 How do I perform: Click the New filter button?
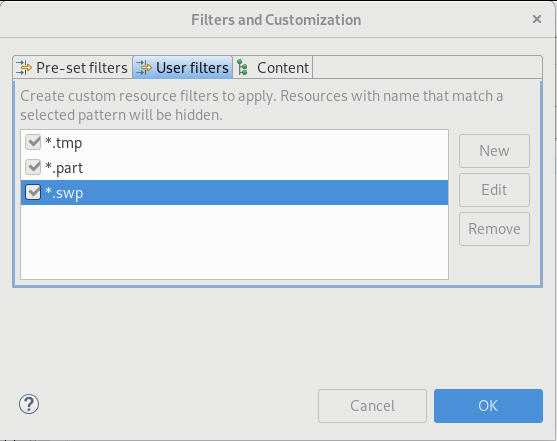click(494, 151)
